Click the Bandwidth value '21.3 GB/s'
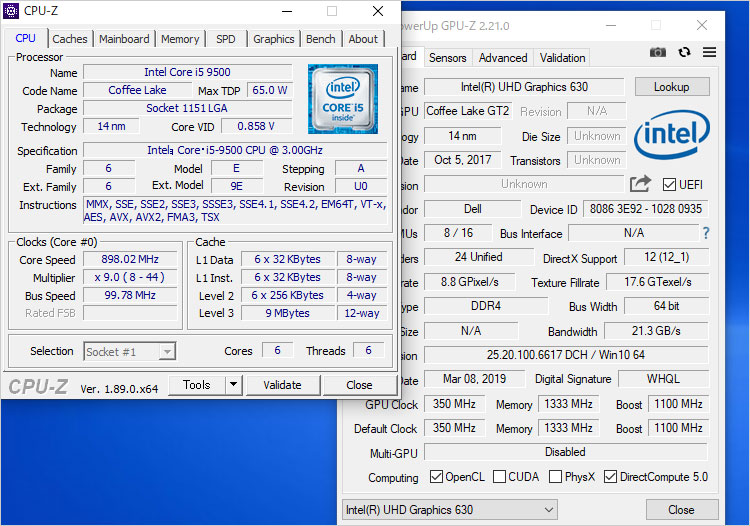 tap(656, 331)
